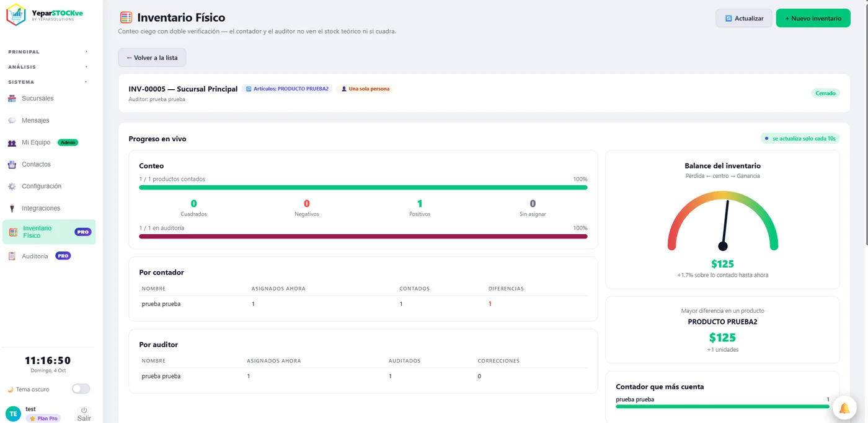The image size is (868, 423).
Task: Click the Salir power icon
Action: coord(84,410)
